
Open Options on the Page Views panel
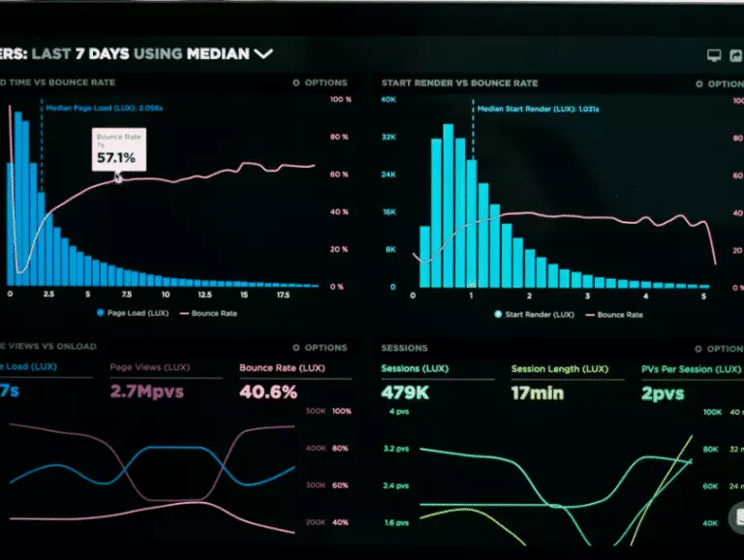click(x=320, y=348)
